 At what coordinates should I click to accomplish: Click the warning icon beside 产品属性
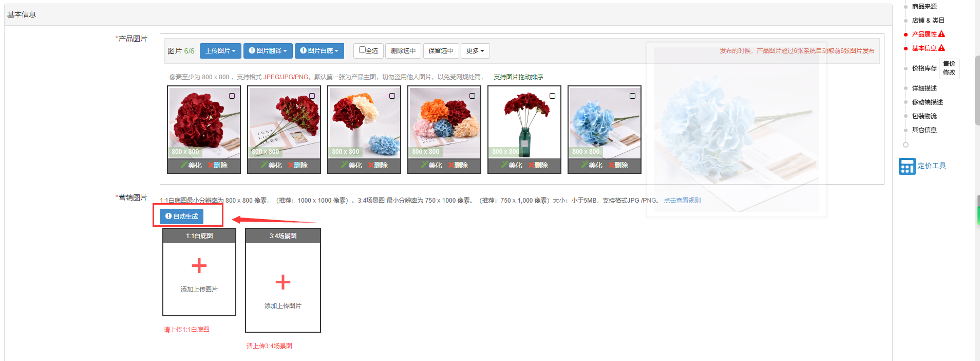click(941, 34)
